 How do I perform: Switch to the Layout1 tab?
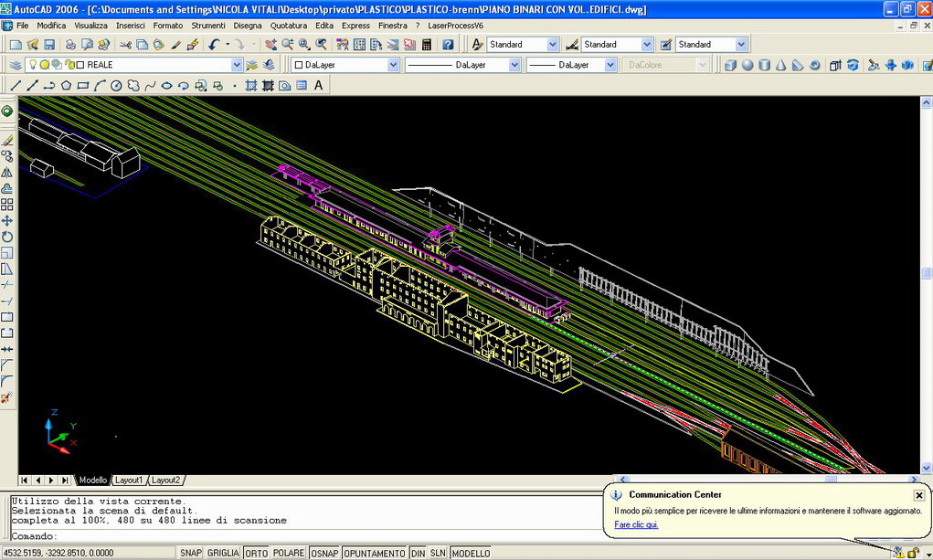128,481
